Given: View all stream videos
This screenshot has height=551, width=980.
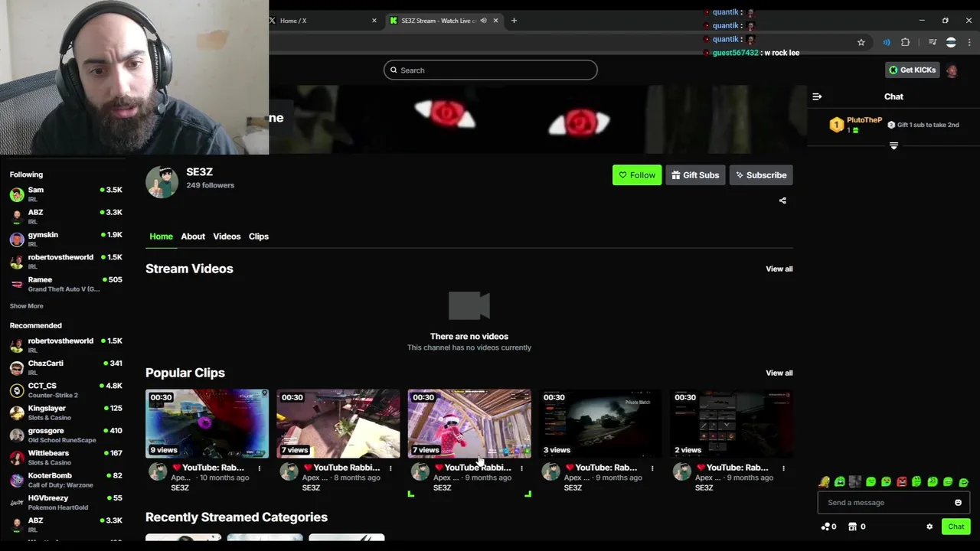Looking at the screenshot, I should [779, 269].
